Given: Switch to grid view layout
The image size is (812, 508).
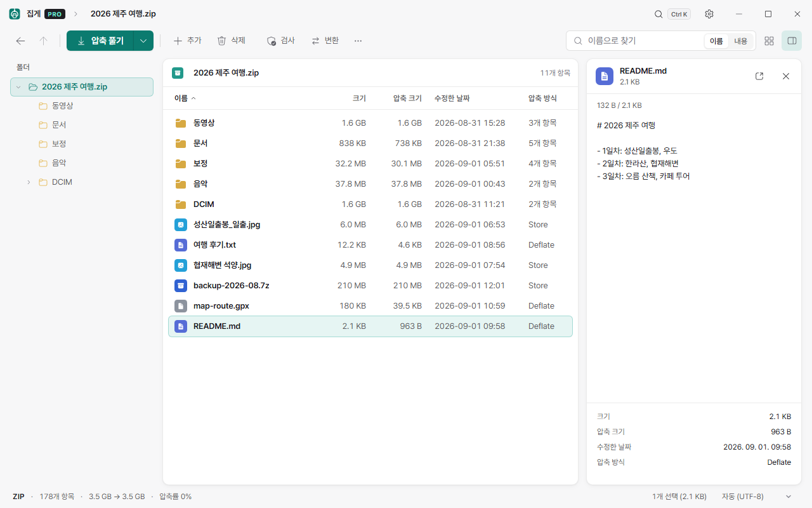Looking at the screenshot, I should [x=769, y=41].
